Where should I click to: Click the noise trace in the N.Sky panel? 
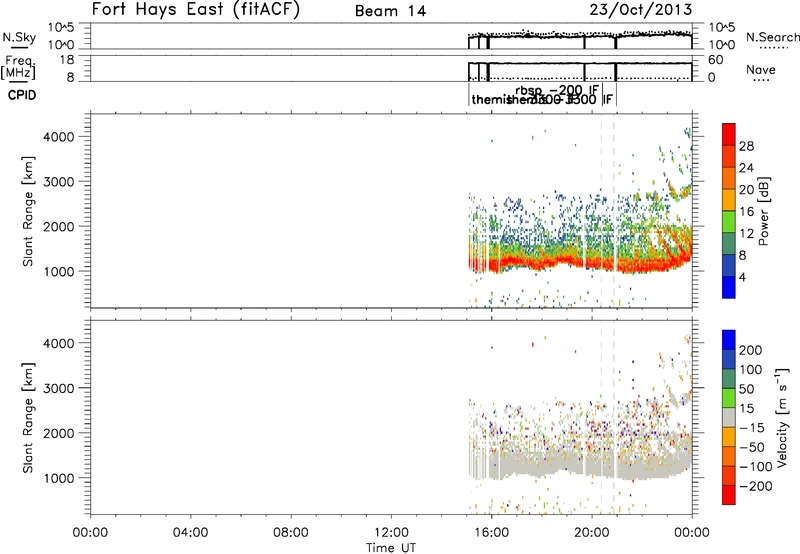[580, 36]
